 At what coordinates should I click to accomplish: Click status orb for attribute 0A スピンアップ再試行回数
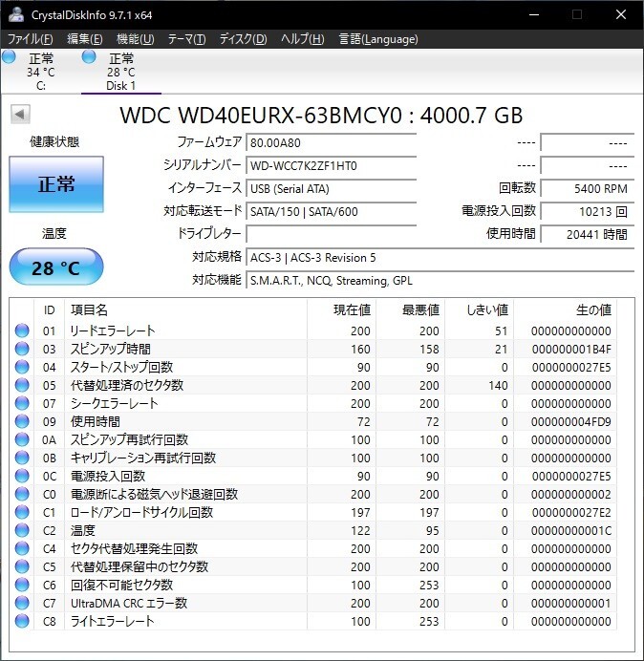pos(22,439)
